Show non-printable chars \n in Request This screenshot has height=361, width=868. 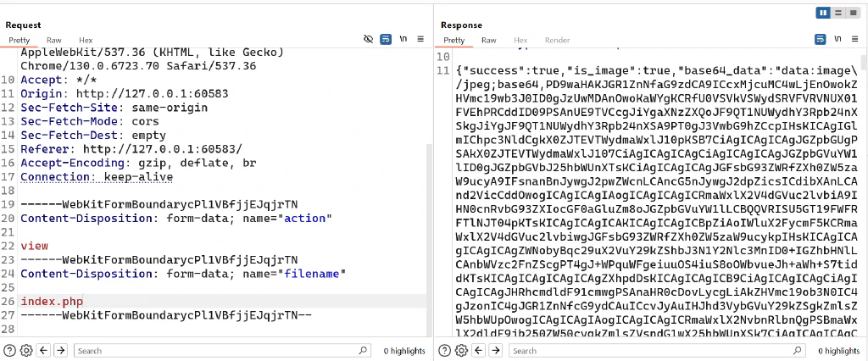pos(403,39)
